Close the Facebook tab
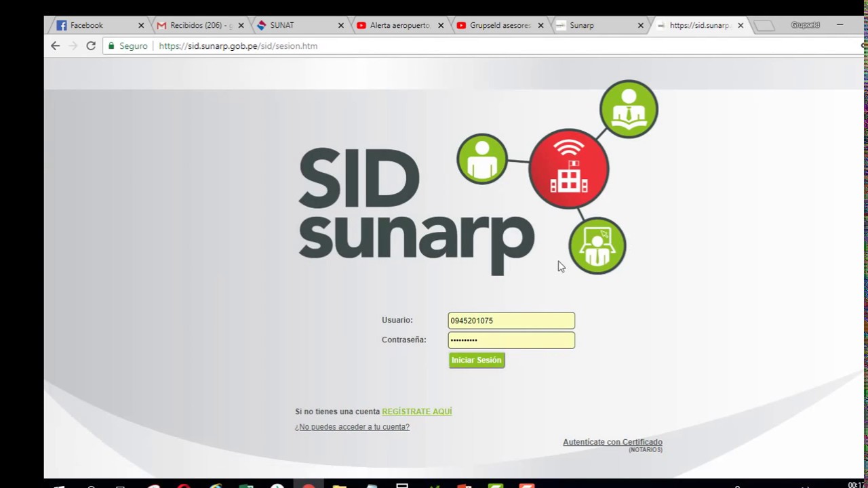This screenshot has width=868, height=488. [x=141, y=26]
